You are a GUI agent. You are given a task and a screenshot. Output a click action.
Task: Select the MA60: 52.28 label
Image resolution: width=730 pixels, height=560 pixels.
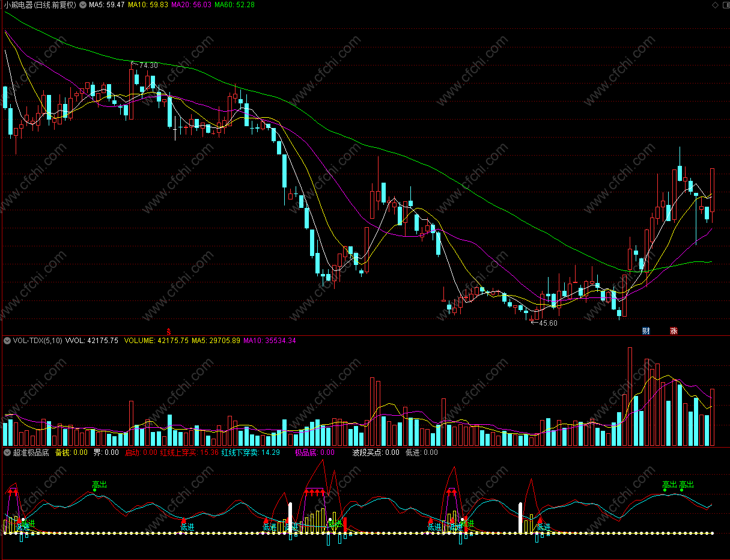pos(234,5)
